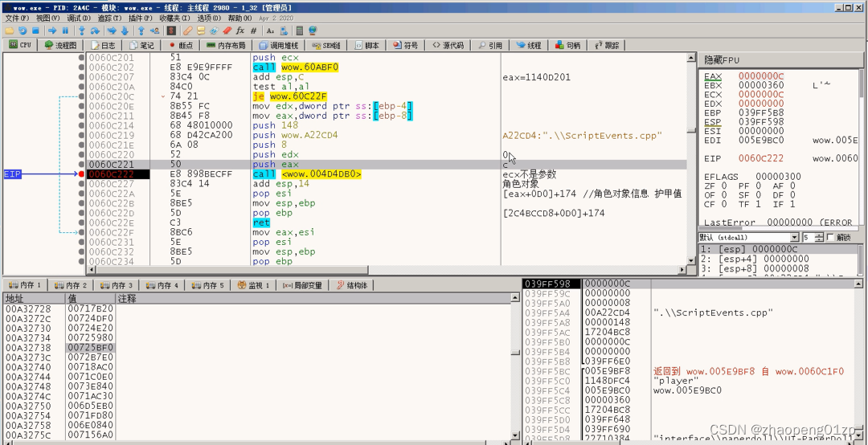
Task: Open variables with the # icon
Action: [x=253, y=31]
